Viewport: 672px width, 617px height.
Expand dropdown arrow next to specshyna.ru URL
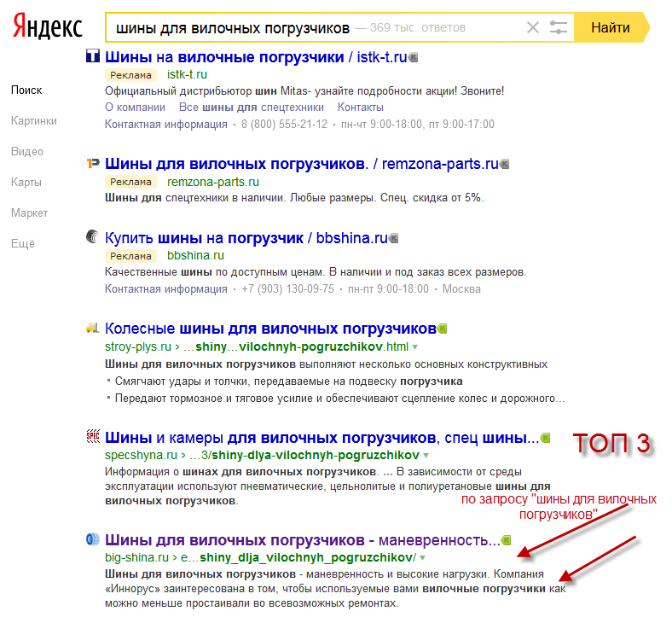(x=426, y=456)
